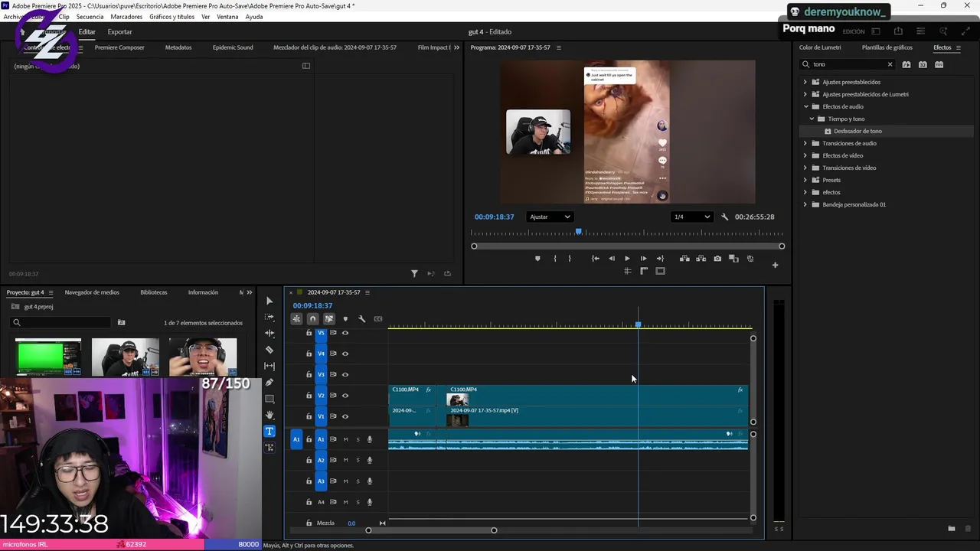Viewport: 980px width, 551px height.
Task: Collapse the Efectos de audio folder
Action: click(x=805, y=106)
